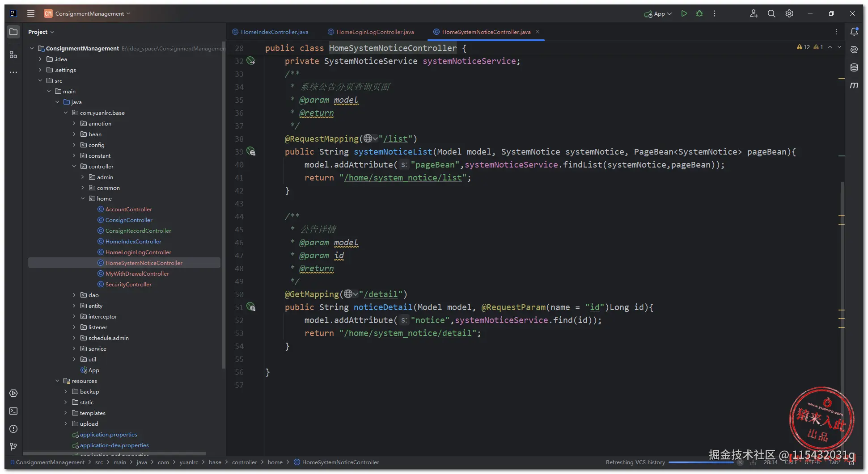Open the ConsignmentManagement project dropdown
This screenshot has height=474, width=868.
click(87, 13)
